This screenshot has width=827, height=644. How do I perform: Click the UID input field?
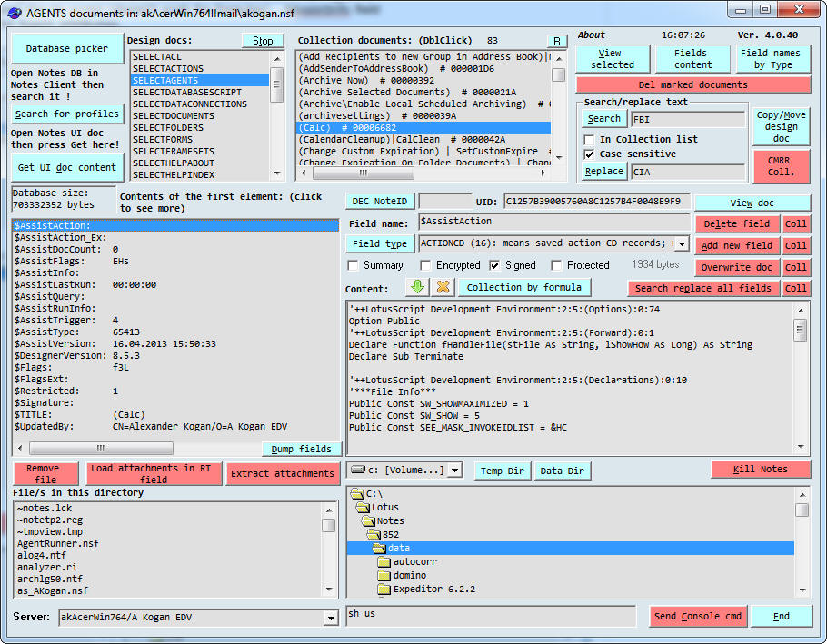click(x=596, y=202)
